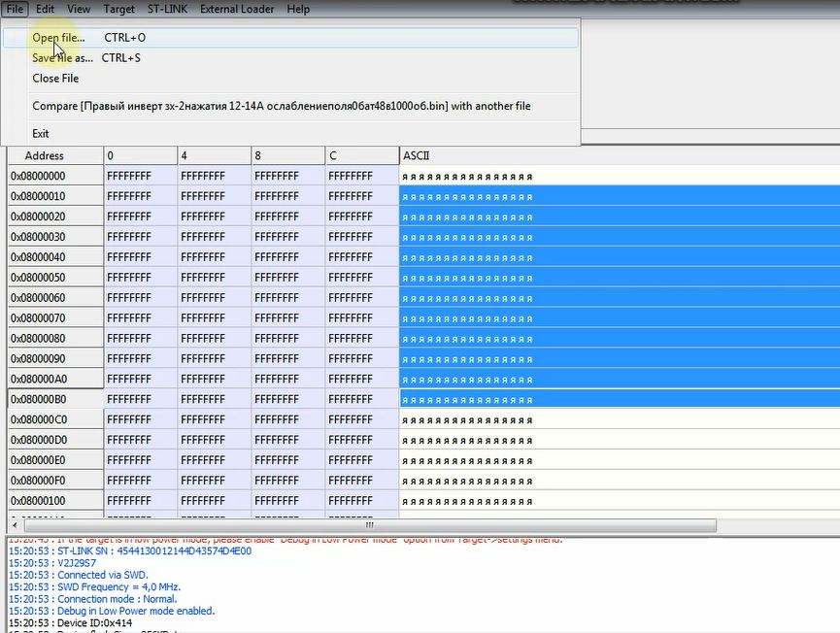Select Close File from the menu

pos(55,78)
